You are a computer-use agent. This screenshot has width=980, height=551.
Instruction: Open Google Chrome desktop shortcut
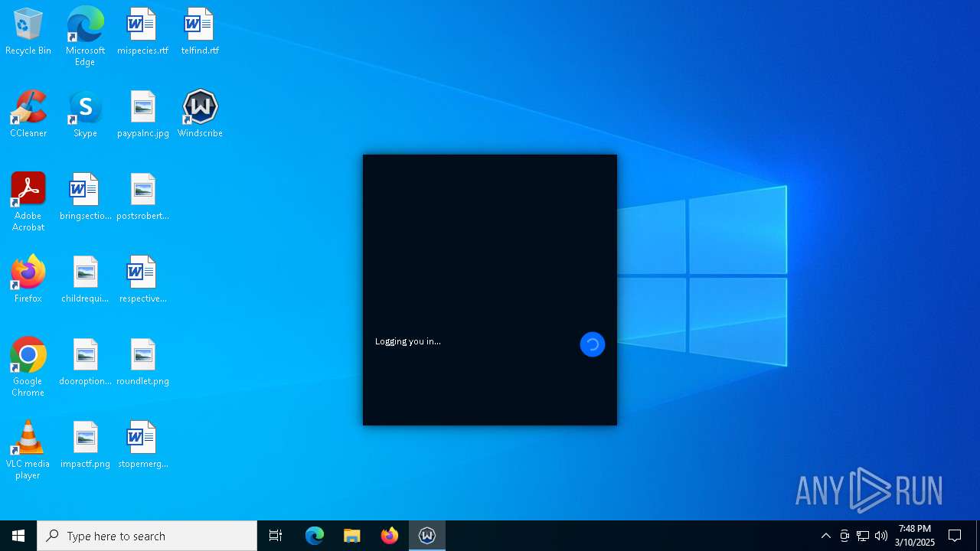coord(28,367)
